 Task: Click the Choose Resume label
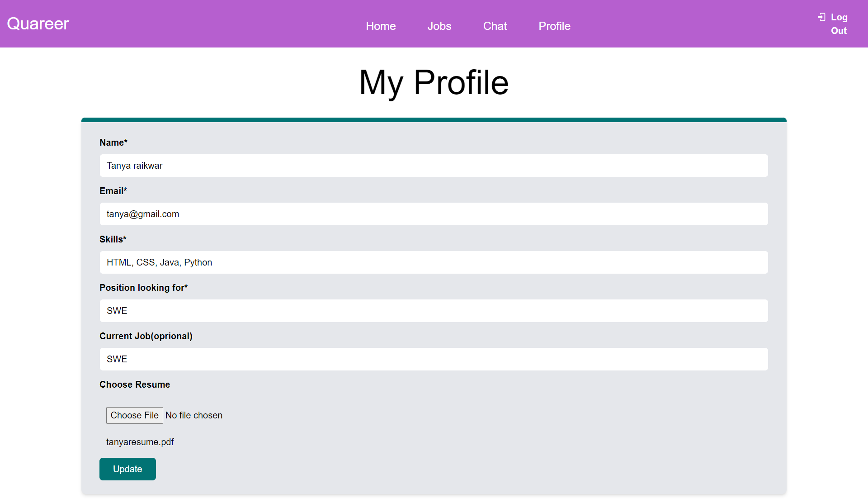tap(135, 384)
